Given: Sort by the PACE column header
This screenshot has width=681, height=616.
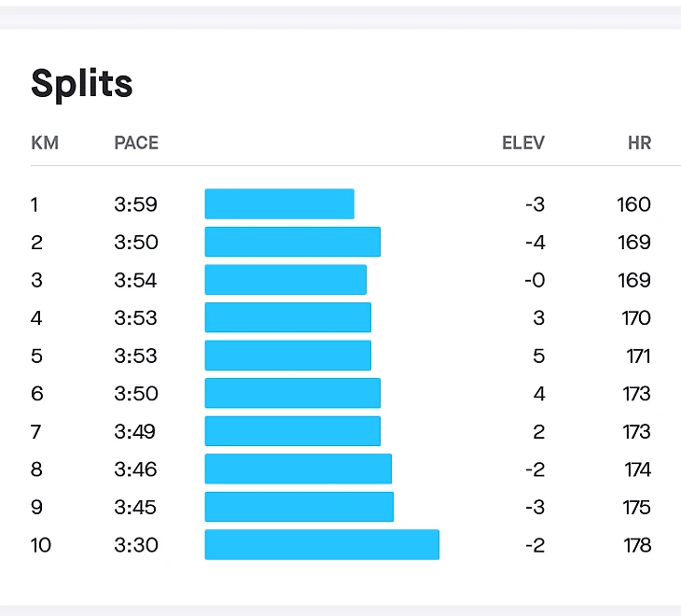Looking at the screenshot, I should [136, 143].
